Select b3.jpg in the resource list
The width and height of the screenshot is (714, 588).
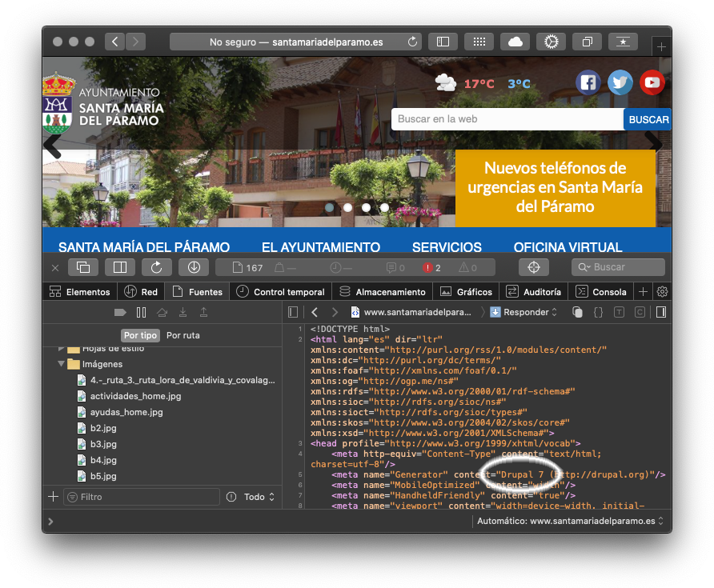click(x=103, y=444)
